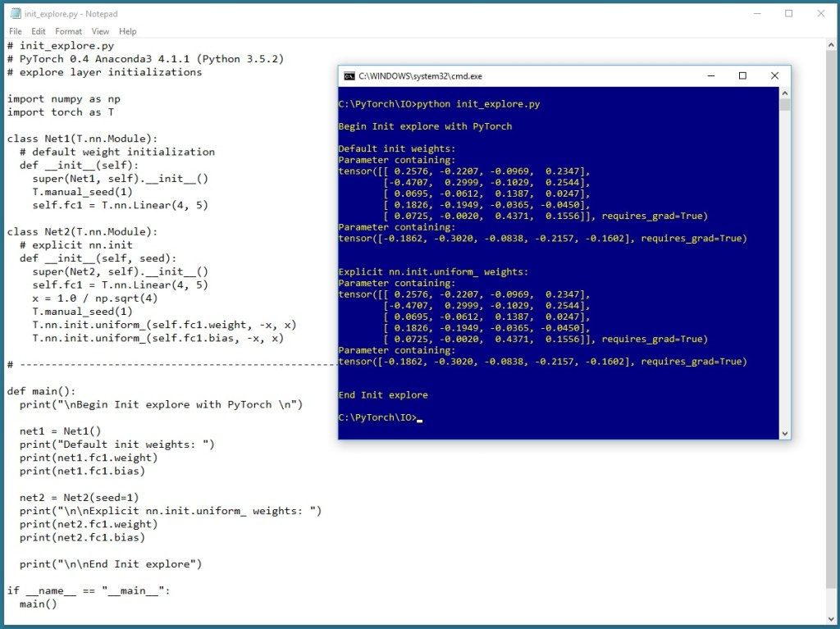Click the scrollbar down arrow in the console
The height and width of the screenshot is (629, 840).
pyautogui.click(x=783, y=432)
